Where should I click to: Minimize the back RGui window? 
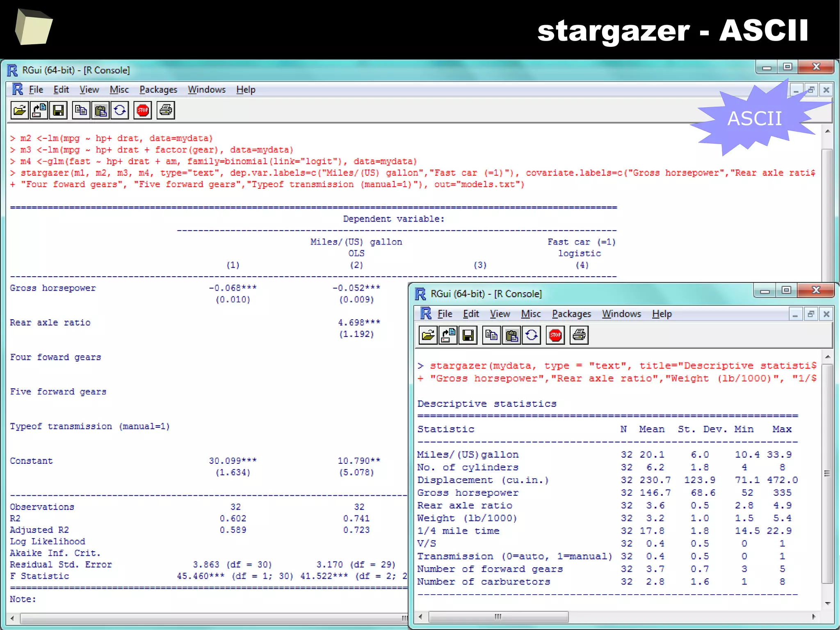[x=767, y=67]
